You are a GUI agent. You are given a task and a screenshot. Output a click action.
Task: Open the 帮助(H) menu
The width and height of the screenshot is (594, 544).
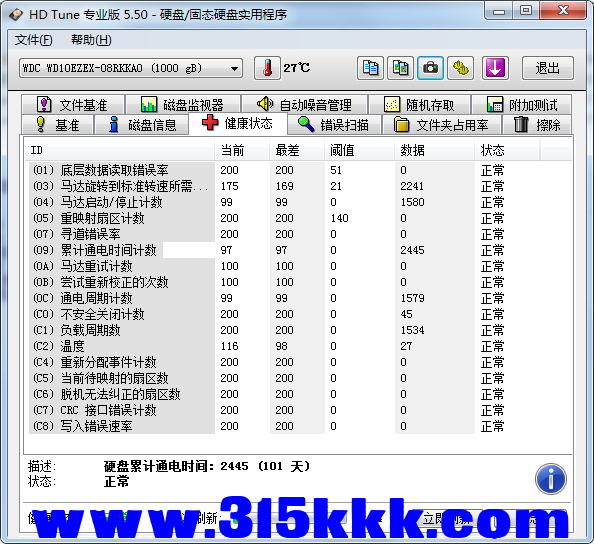pyautogui.click(x=91, y=40)
